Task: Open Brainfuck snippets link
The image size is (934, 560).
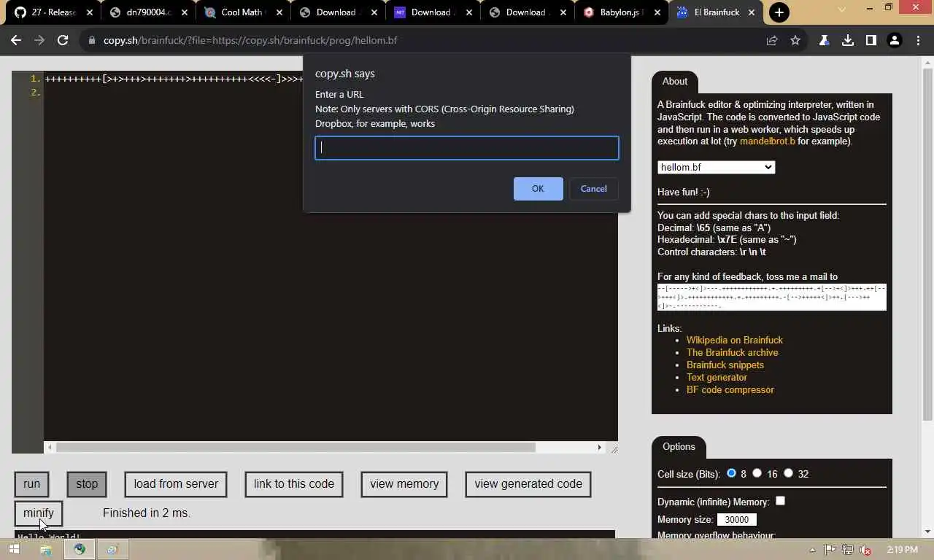Action: pos(725,365)
